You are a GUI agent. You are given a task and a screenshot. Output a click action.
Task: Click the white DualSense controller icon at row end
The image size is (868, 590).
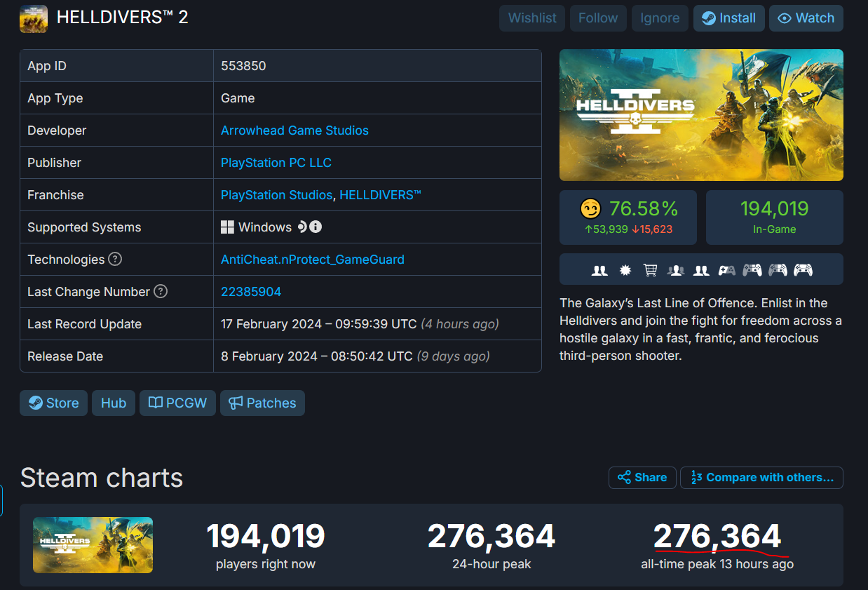[803, 270]
